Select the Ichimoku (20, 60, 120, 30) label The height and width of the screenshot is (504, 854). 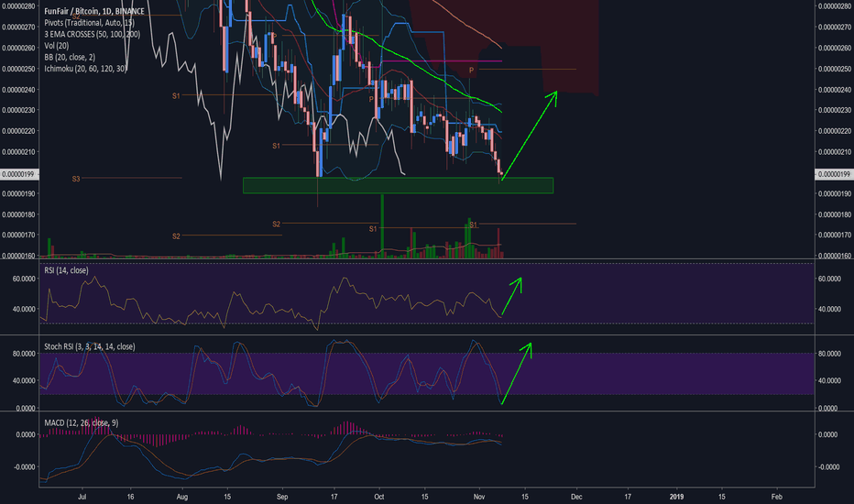[85, 68]
